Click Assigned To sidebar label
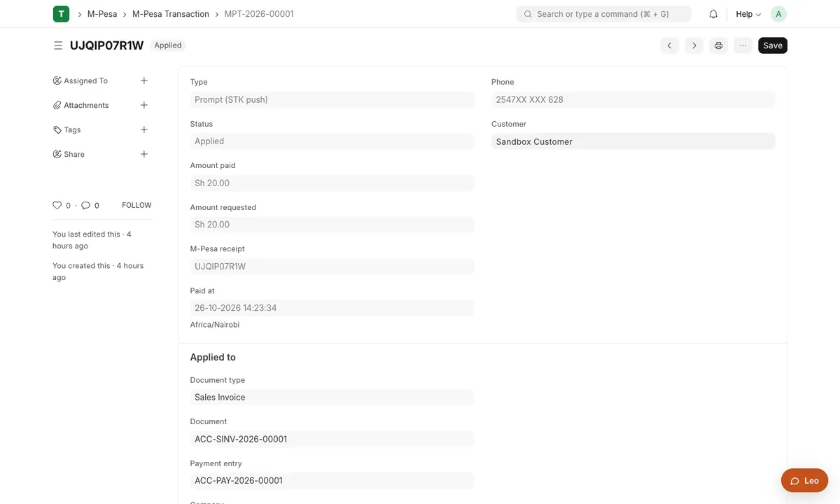The height and width of the screenshot is (504, 840). click(85, 80)
